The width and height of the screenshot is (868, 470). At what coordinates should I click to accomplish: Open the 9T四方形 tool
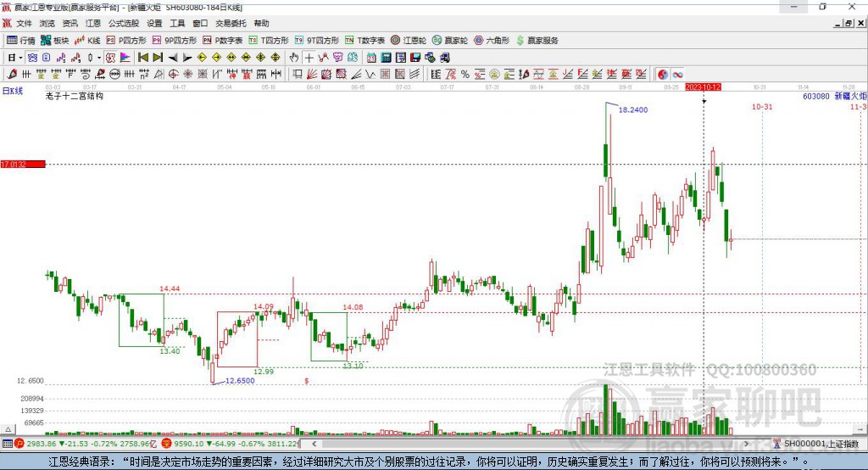coord(317,41)
